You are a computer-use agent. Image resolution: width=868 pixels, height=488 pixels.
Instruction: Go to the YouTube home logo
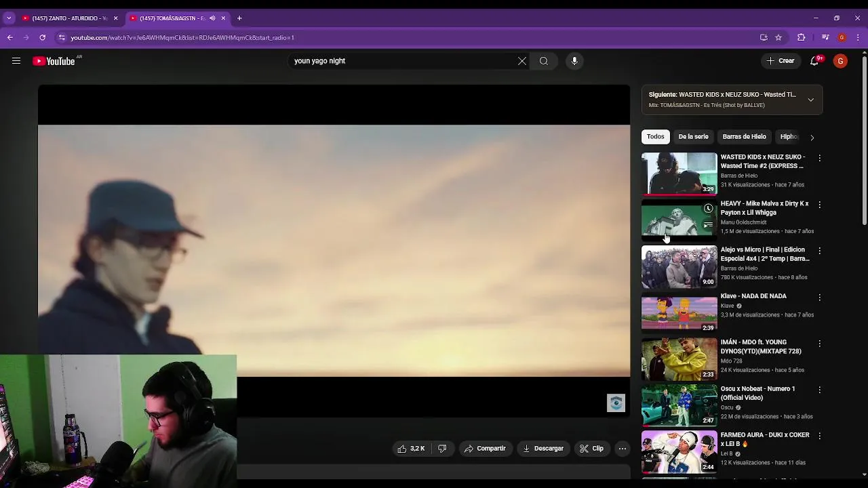pos(54,61)
